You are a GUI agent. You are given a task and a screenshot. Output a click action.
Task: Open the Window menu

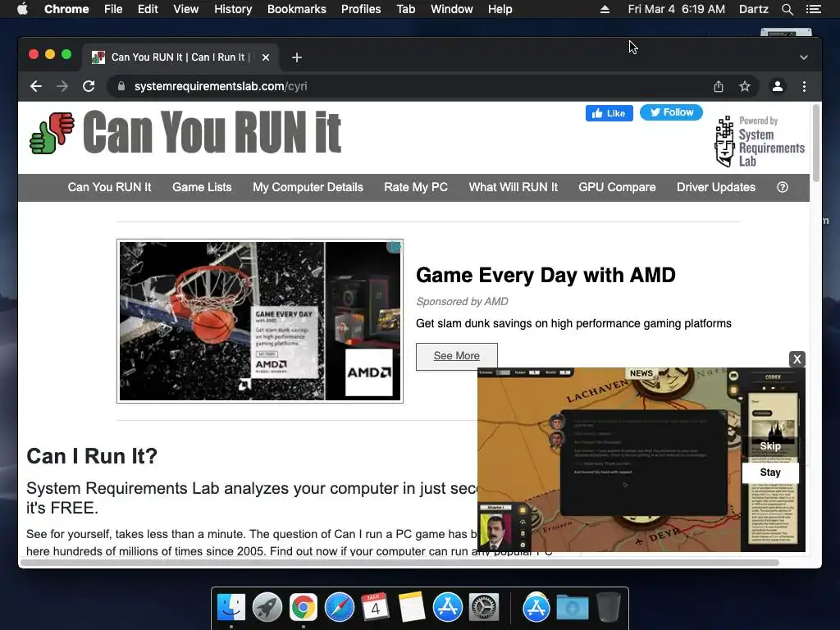coord(452,9)
